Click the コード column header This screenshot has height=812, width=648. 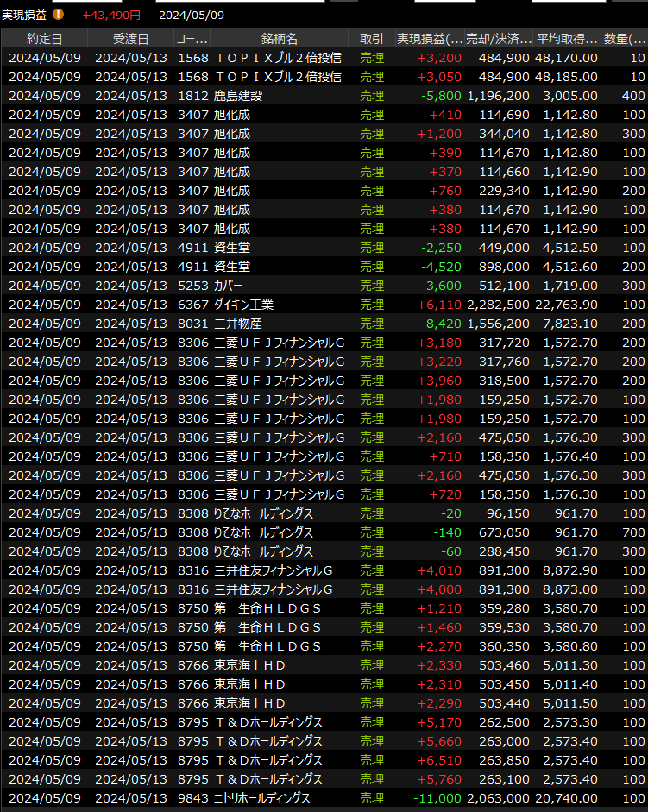(x=192, y=39)
